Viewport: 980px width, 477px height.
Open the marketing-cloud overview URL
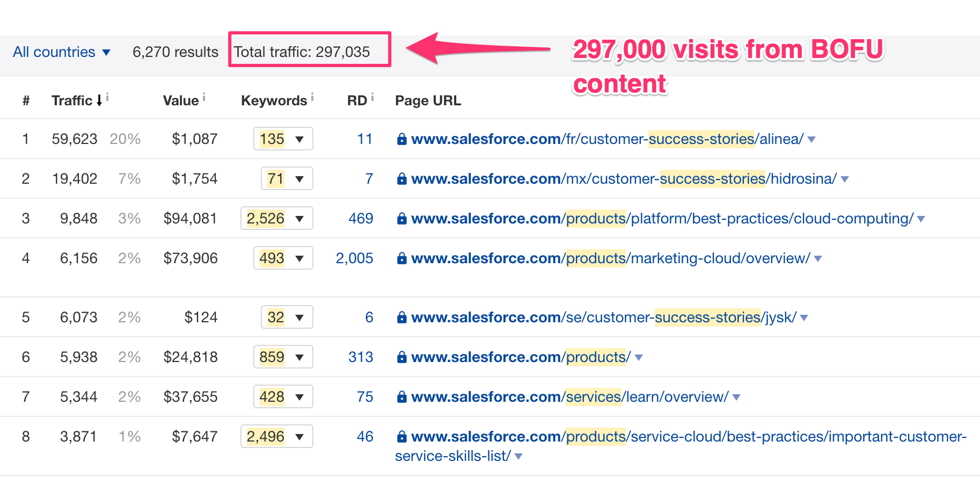(x=611, y=258)
